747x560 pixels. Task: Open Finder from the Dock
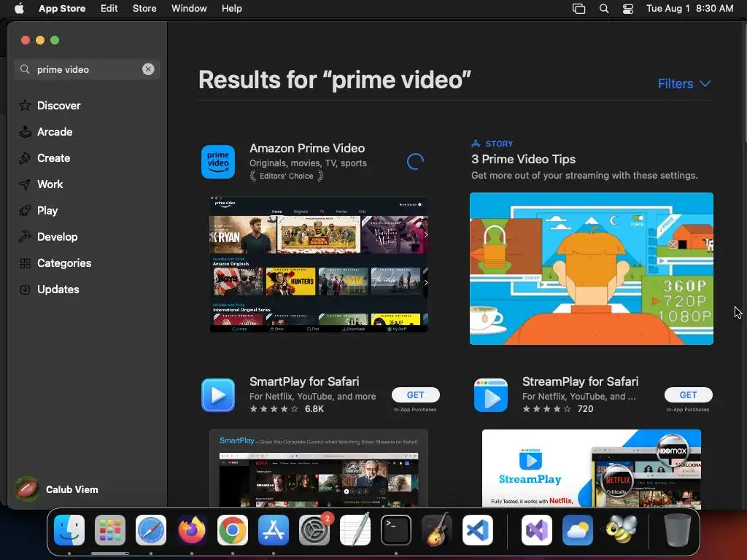pyautogui.click(x=69, y=530)
